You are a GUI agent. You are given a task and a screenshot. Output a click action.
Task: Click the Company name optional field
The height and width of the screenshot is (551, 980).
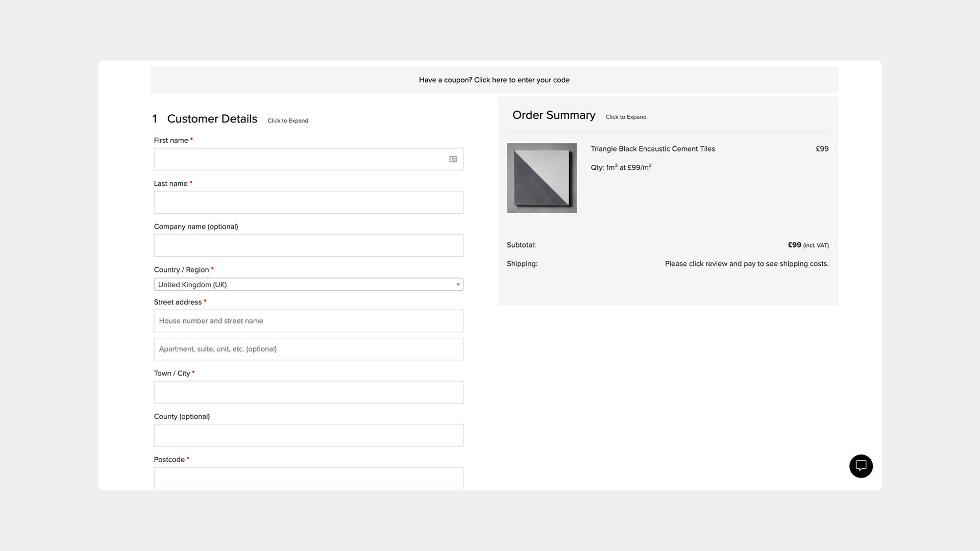pyautogui.click(x=308, y=245)
